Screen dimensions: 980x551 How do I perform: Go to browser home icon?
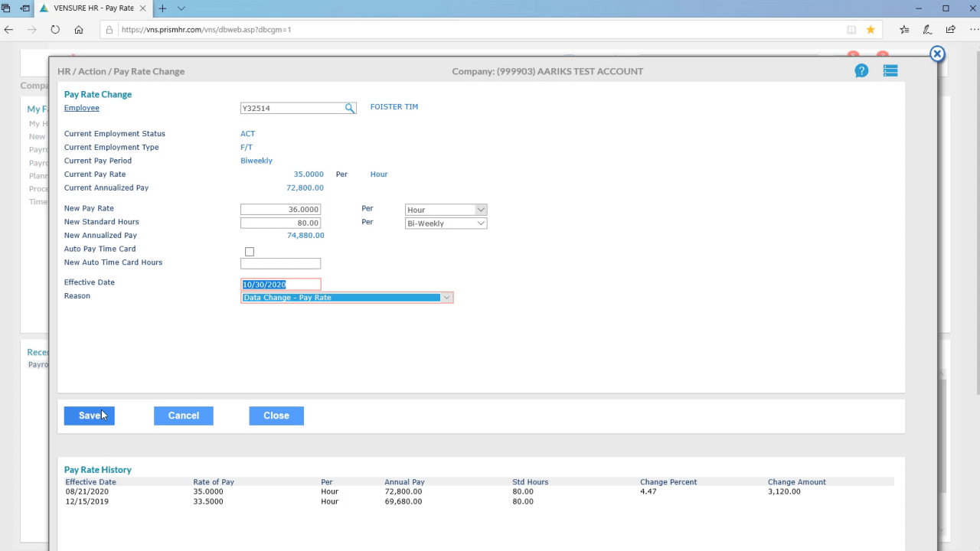point(79,30)
